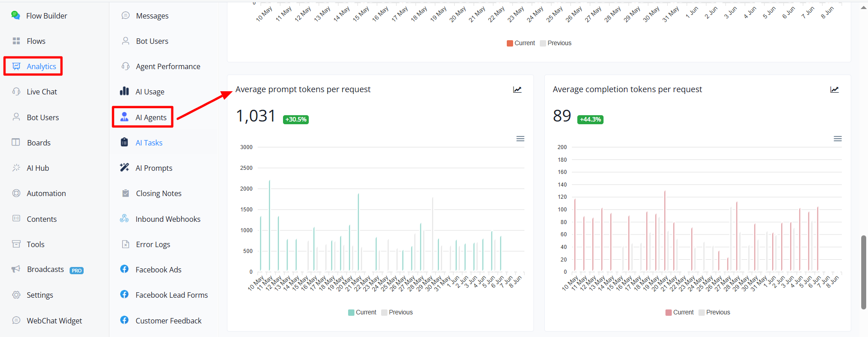The height and width of the screenshot is (337, 868).
Task: Click the Current color swatch in completion legend
Action: (668, 313)
